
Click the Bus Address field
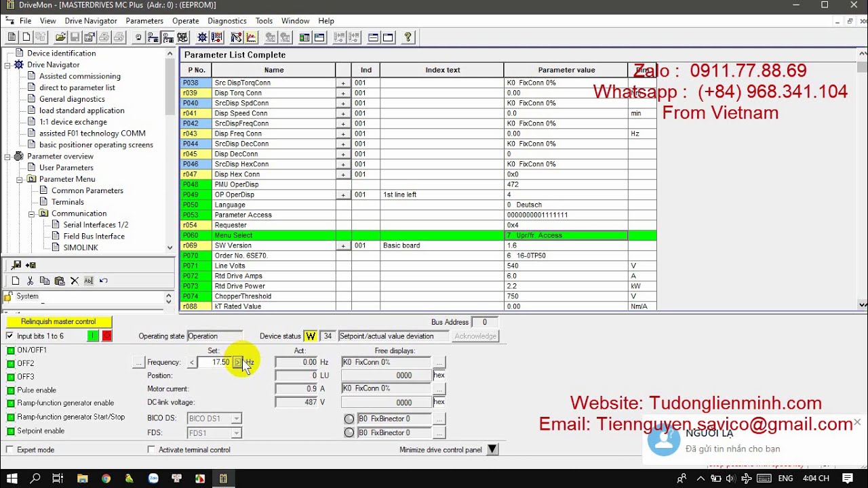(485, 323)
